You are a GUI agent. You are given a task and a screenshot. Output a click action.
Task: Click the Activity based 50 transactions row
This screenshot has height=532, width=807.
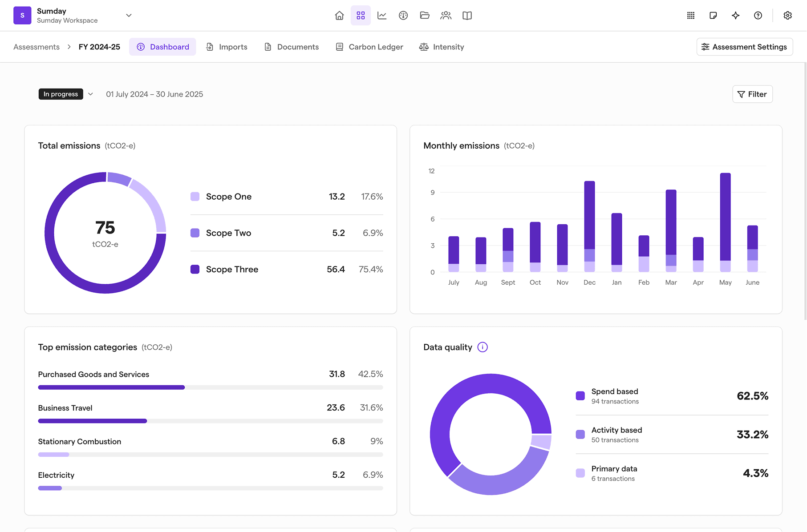[672, 435]
